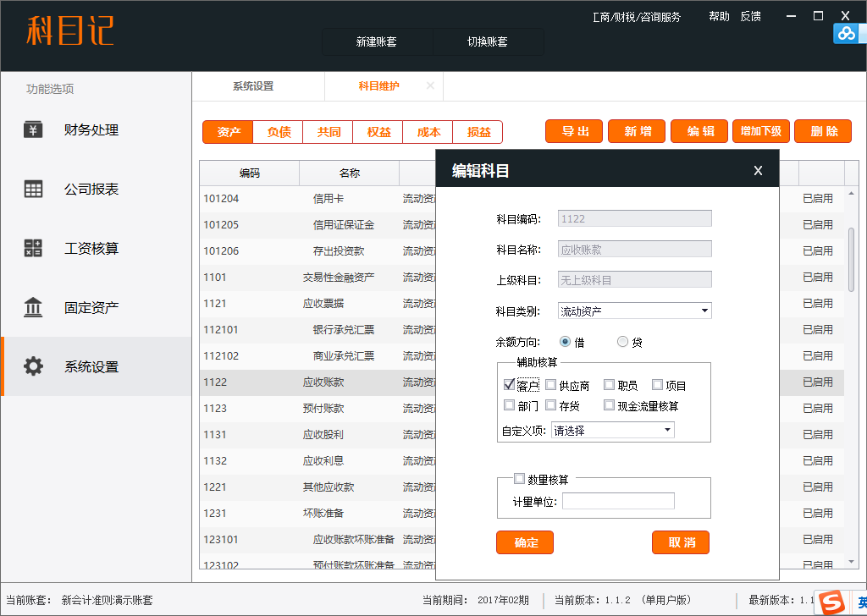Close the 编辑科目 dialog with X
This screenshot has width=867, height=616.
coord(758,171)
